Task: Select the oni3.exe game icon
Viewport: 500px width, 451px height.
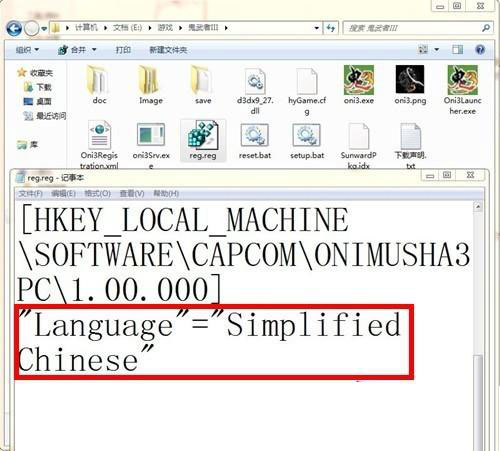Action: tap(359, 85)
